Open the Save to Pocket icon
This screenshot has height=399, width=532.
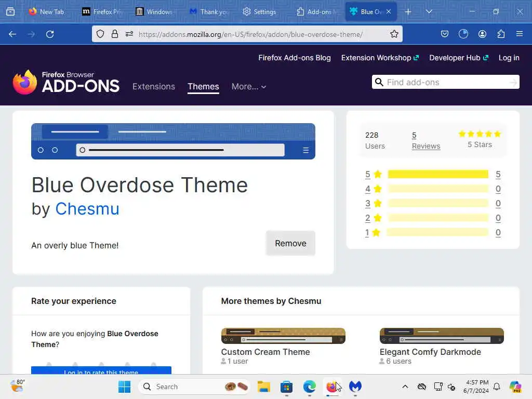coord(445,34)
